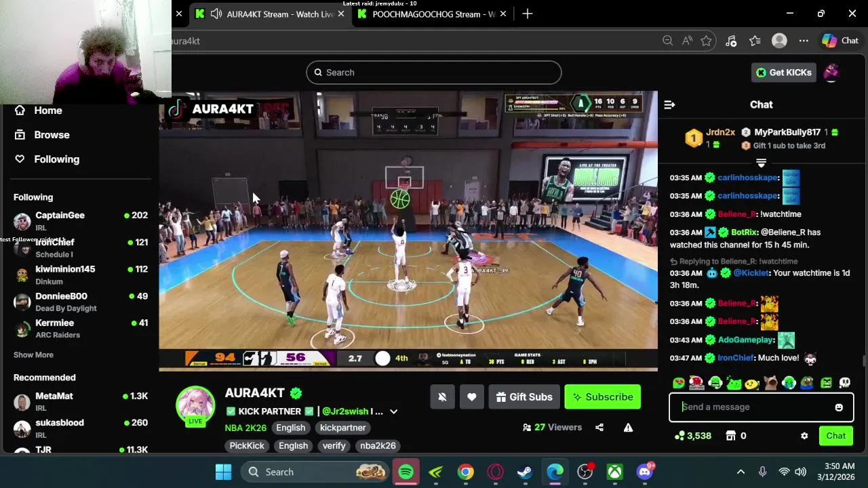Click the Get KICKs button
868x488 pixels.
point(784,73)
